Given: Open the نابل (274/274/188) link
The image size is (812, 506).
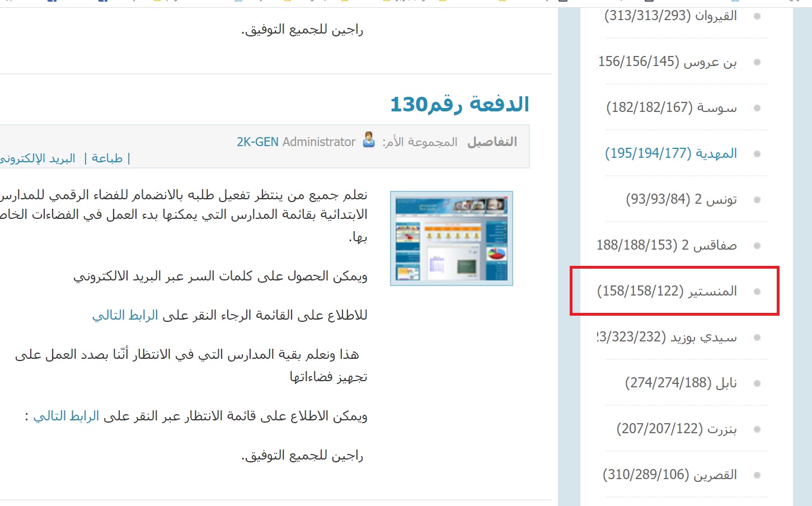Looking at the screenshot, I should 680,383.
